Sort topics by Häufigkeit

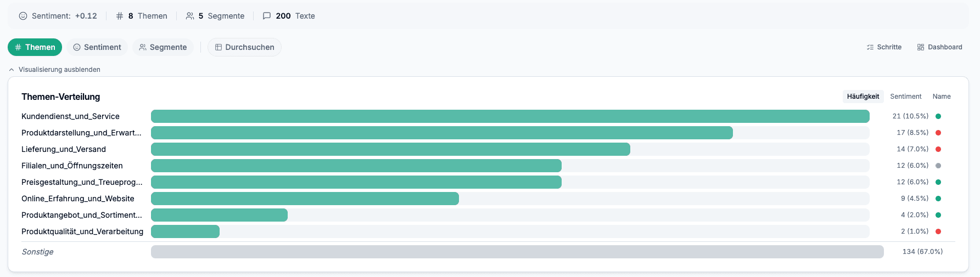pos(863,97)
